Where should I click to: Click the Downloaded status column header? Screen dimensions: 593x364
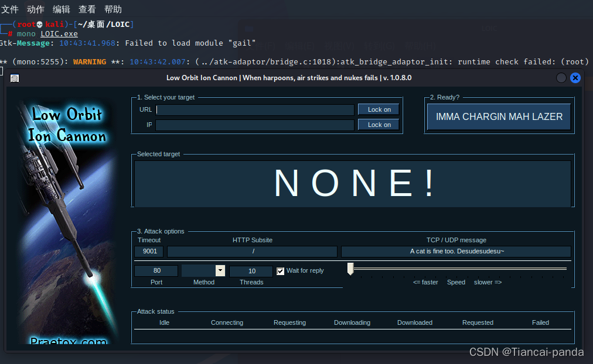point(415,323)
